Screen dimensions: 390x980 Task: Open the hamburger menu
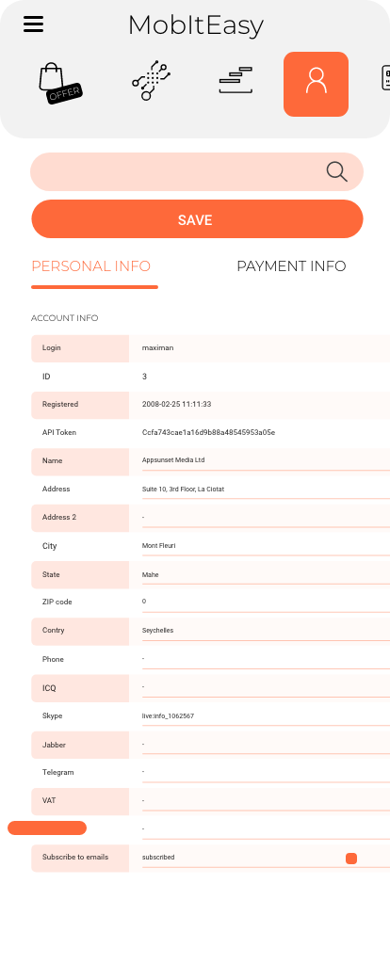(x=33, y=24)
